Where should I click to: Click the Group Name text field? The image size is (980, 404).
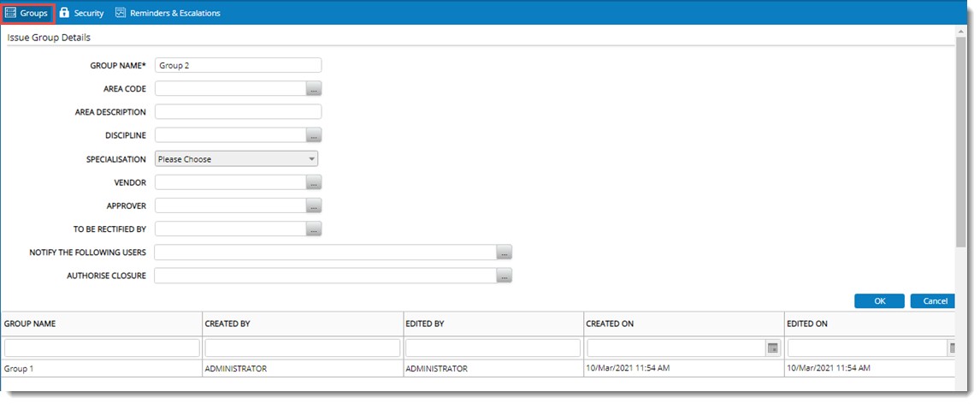pos(238,65)
